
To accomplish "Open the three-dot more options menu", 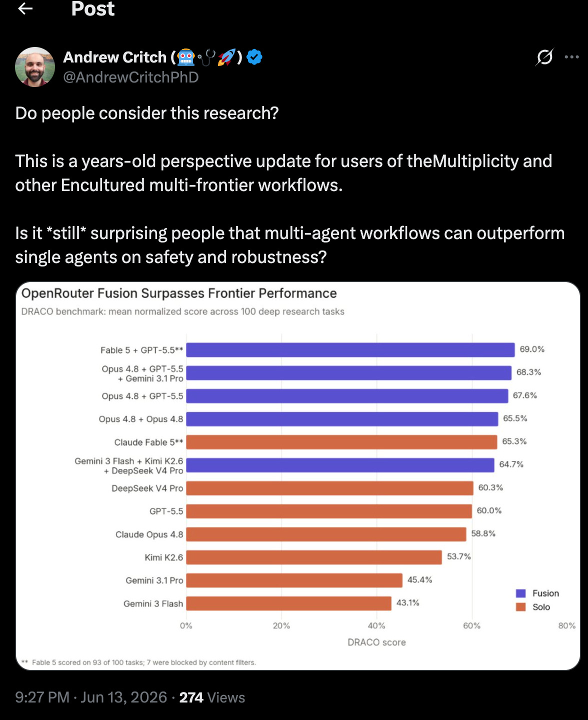I will pos(571,57).
